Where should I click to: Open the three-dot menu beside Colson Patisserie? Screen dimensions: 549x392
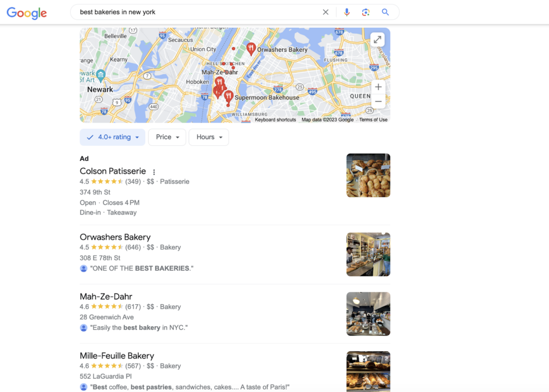[x=154, y=172]
